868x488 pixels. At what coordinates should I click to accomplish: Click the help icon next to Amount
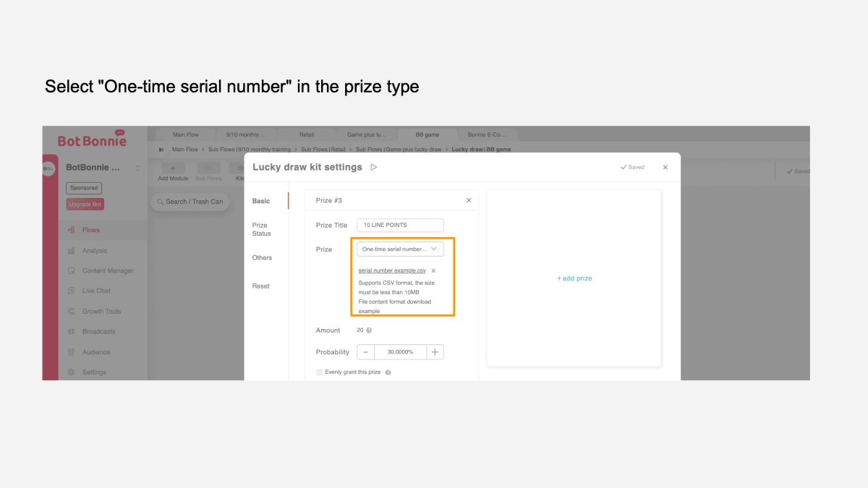point(369,330)
